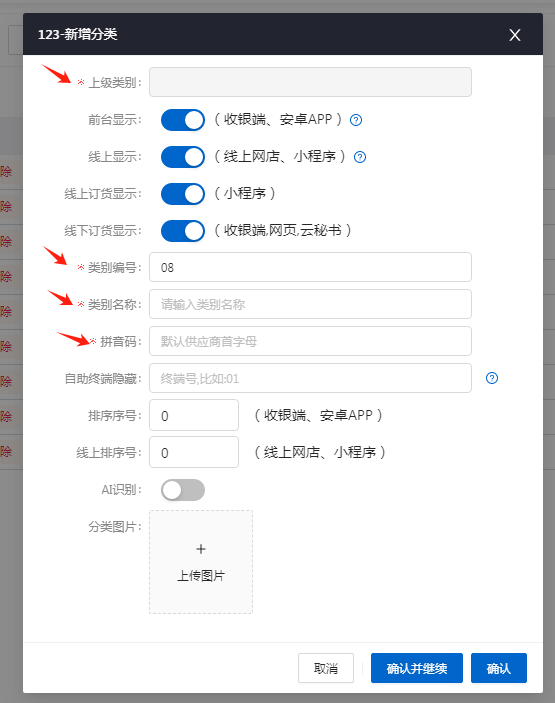Open the 上级类别 selection field

(310, 82)
